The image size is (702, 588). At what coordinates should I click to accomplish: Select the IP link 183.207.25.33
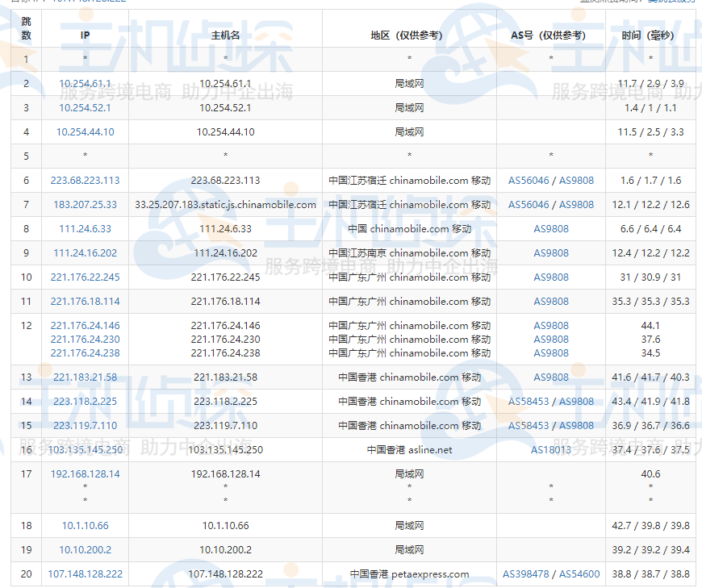click(85, 204)
